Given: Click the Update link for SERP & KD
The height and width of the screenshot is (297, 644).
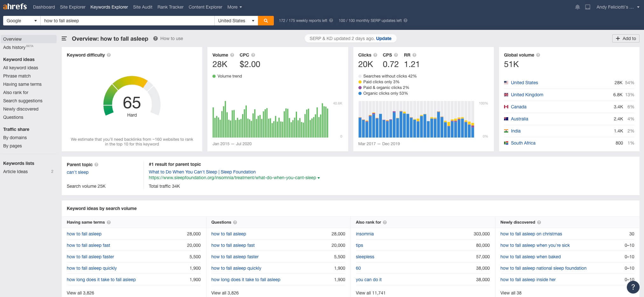Looking at the screenshot, I should [x=384, y=38].
